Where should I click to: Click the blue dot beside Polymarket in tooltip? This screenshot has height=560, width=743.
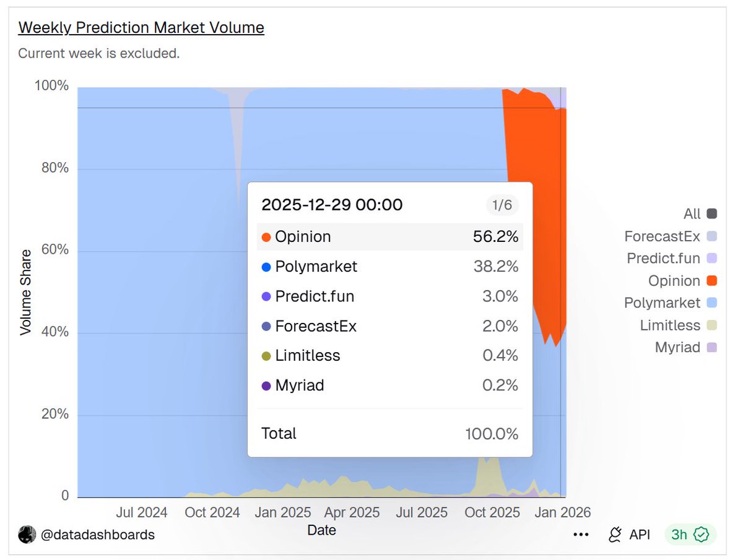[266, 267]
